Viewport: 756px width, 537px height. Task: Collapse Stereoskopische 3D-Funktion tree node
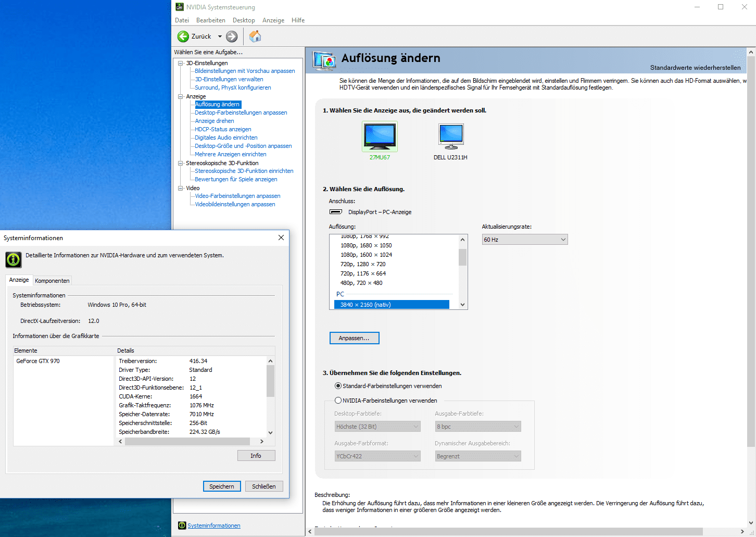[181, 163]
